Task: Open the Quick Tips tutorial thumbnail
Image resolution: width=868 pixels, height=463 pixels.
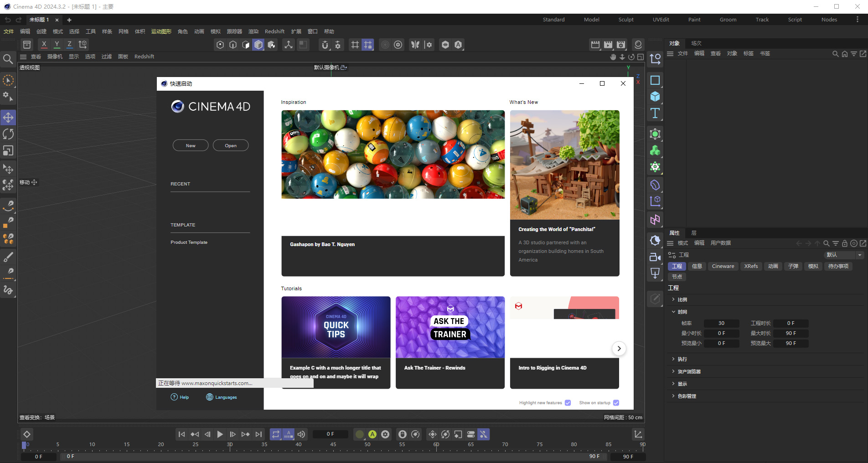Action: tap(336, 327)
